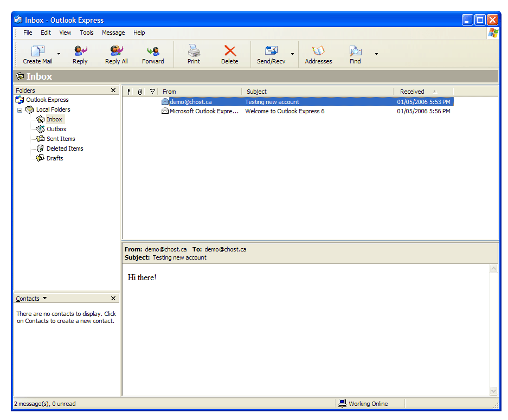Click the 01/05/2006 5:56 PM received date
The image size is (508, 420).
424,111
